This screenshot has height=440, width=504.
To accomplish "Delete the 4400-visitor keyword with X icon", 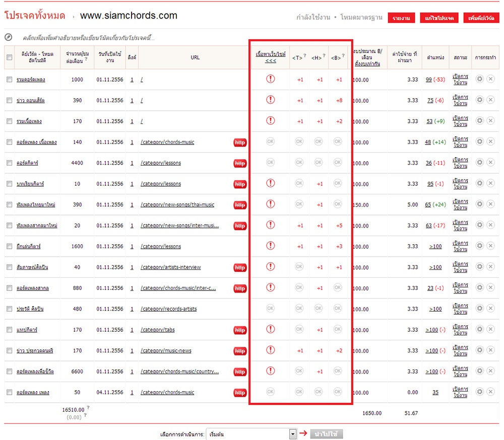I will tap(490, 163).
